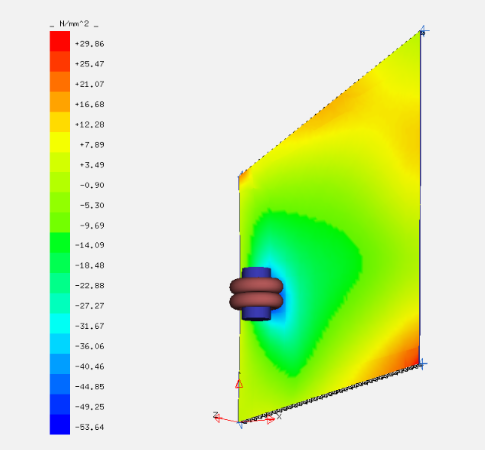The image size is (485, 450).
Task: Click the hatched bottom edge of plate
Action: click(x=330, y=394)
